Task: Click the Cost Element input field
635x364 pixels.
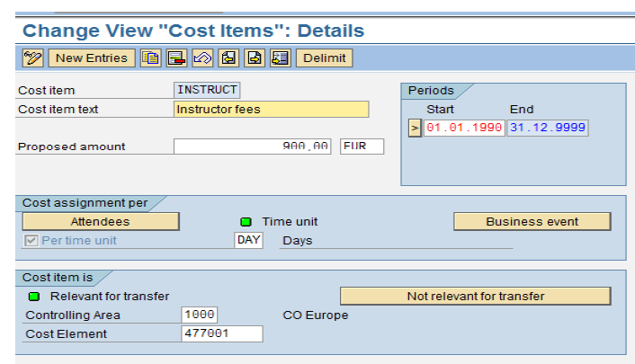Action: [x=222, y=334]
